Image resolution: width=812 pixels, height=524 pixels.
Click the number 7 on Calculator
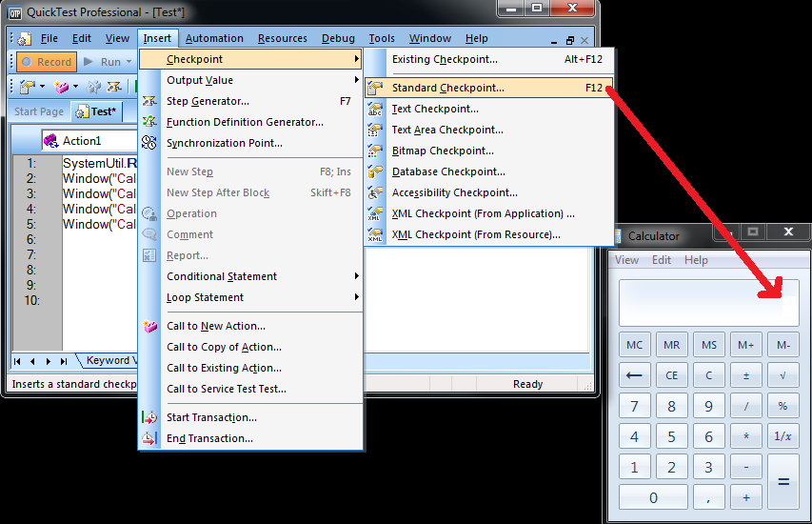634,407
